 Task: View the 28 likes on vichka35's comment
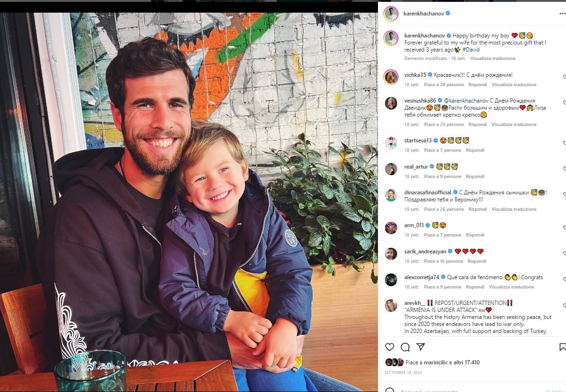(x=444, y=85)
